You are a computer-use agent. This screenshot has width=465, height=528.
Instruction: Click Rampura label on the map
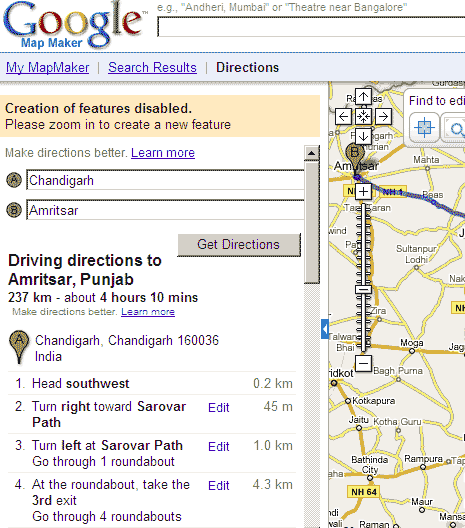(x=424, y=459)
